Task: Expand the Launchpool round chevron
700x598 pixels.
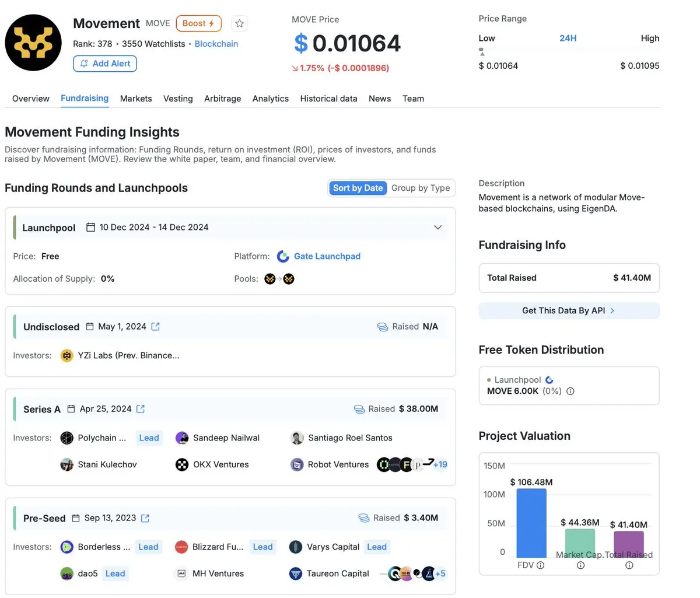Action: (x=438, y=228)
